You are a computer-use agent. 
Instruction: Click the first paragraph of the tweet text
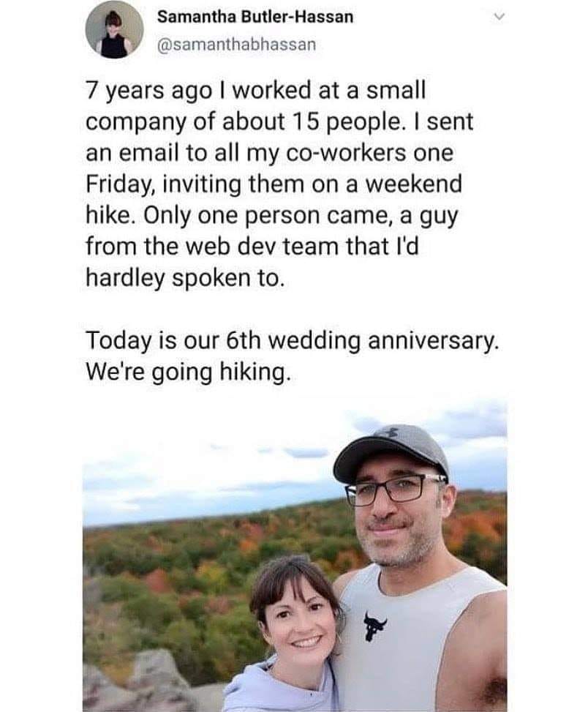tap(279, 184)
